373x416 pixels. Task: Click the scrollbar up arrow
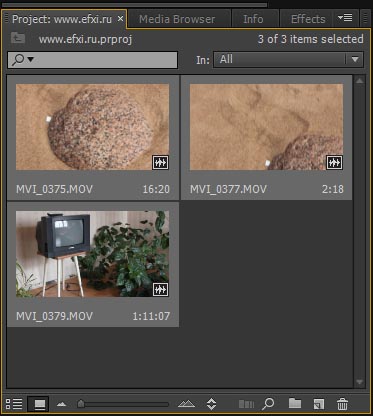click(x=359, y=81)
